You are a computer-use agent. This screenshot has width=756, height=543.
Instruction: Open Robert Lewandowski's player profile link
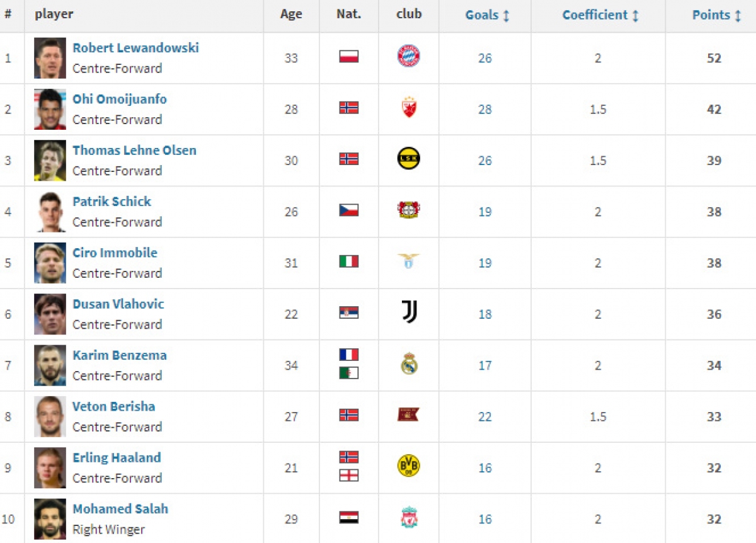[x=135, y=48]
